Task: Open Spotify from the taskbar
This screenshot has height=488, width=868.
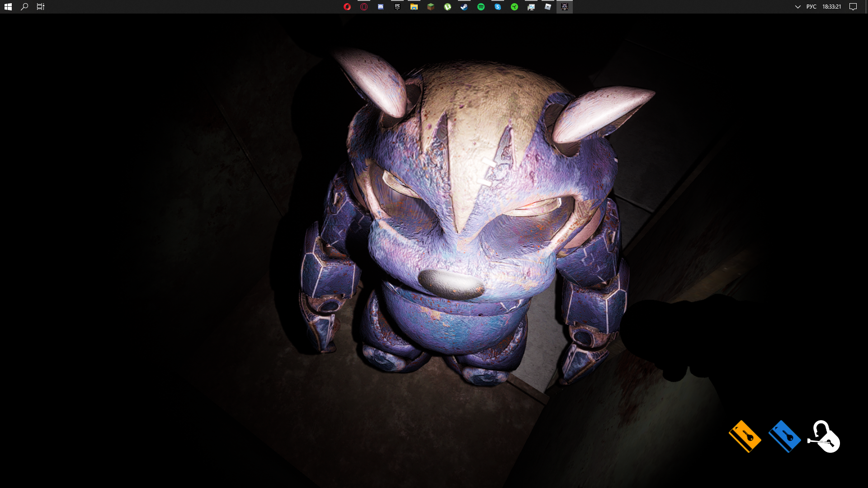Action: 481,7
